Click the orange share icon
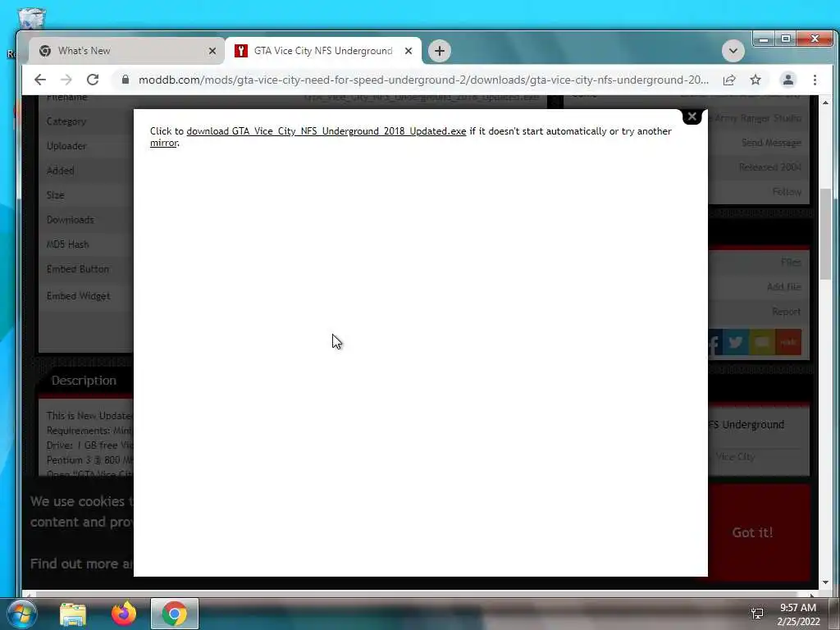Viewport: 840px width, 630px height. (788, 342)
